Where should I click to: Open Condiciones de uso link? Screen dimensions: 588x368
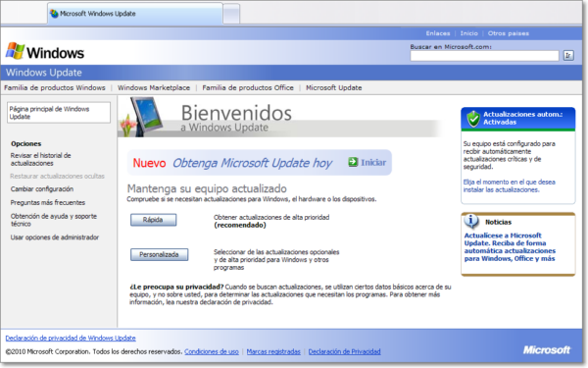(212, 351)
